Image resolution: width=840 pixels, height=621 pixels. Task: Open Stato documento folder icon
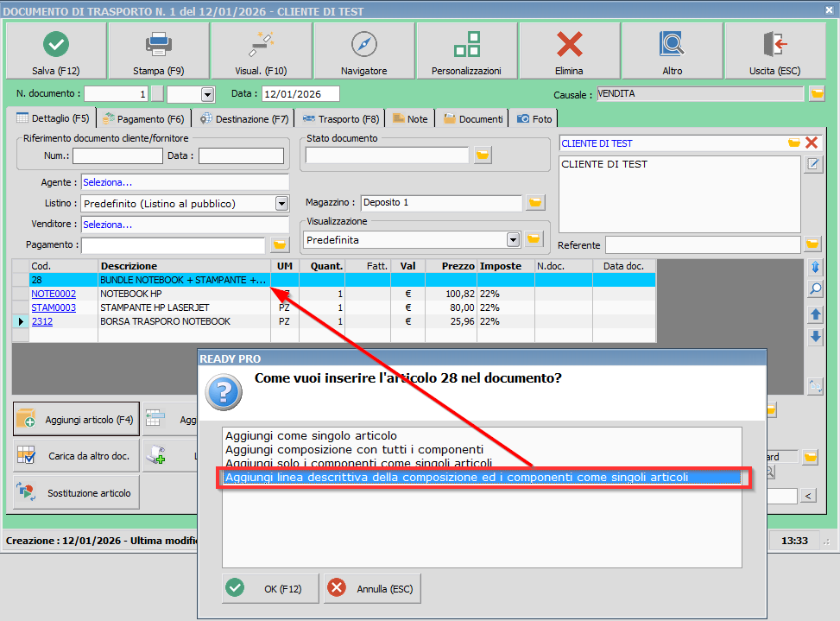(483, 155)
